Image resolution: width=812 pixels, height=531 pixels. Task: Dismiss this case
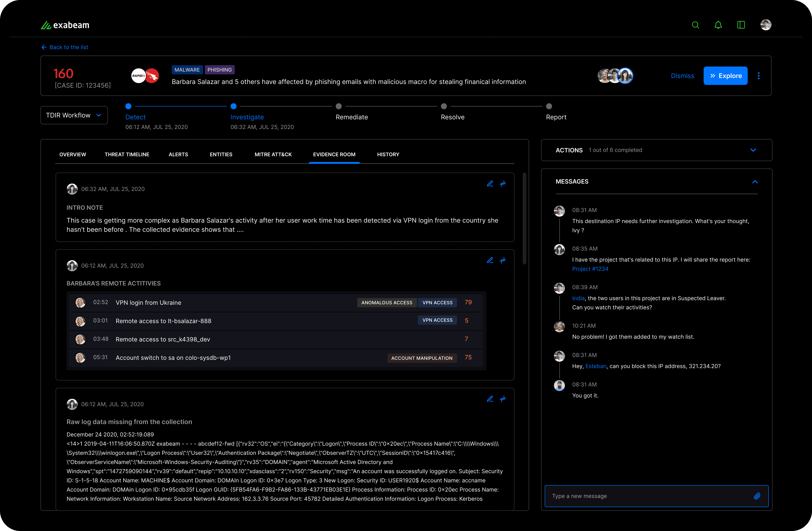click(682, 76)
